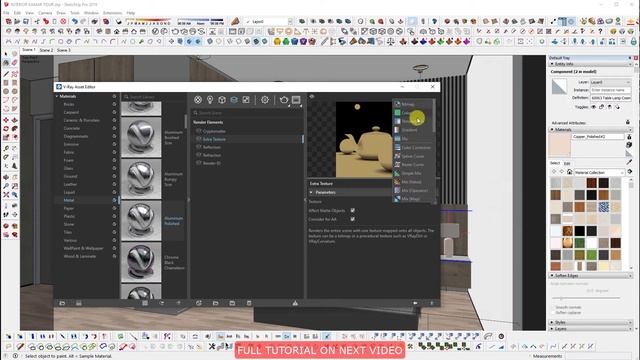Open Lights tab in V-Ray Asset Editor

pyautogui.click(x=210, y=100)
